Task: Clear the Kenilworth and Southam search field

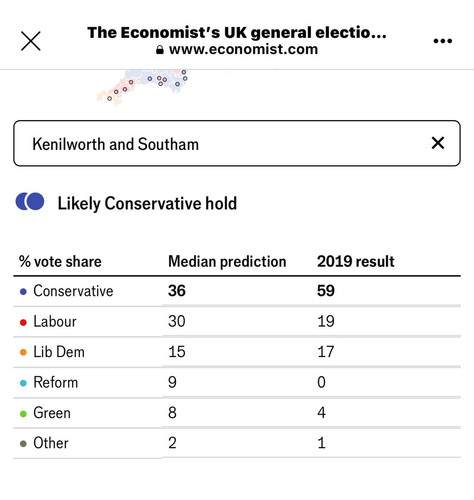Action: point(438,143)
